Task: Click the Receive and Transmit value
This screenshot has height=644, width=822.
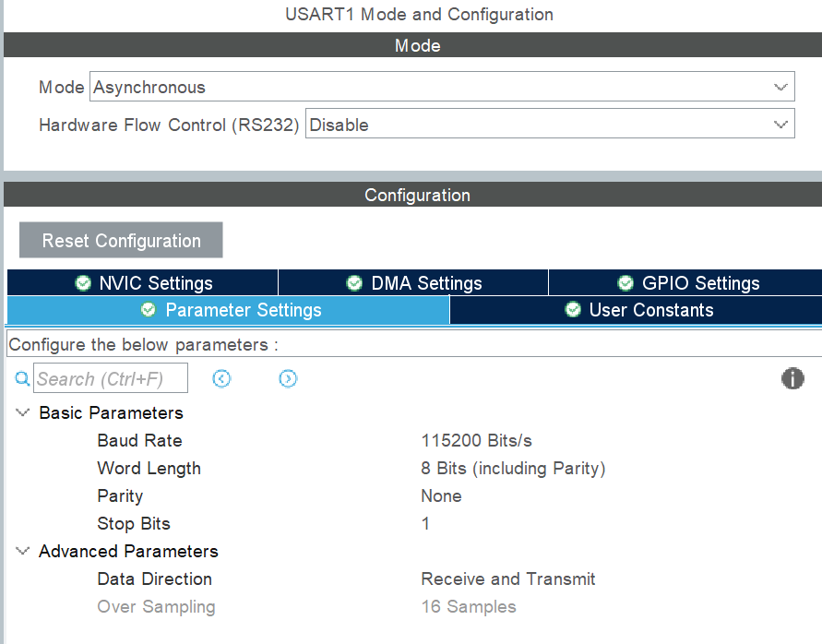Action: pyautogui.click(x=508, y=579)
